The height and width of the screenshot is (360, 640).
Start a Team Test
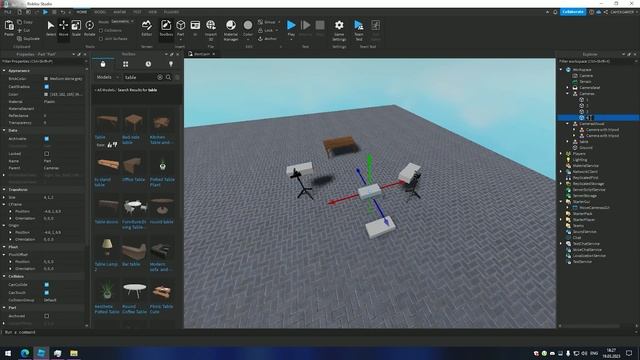[x=359, y=29]
